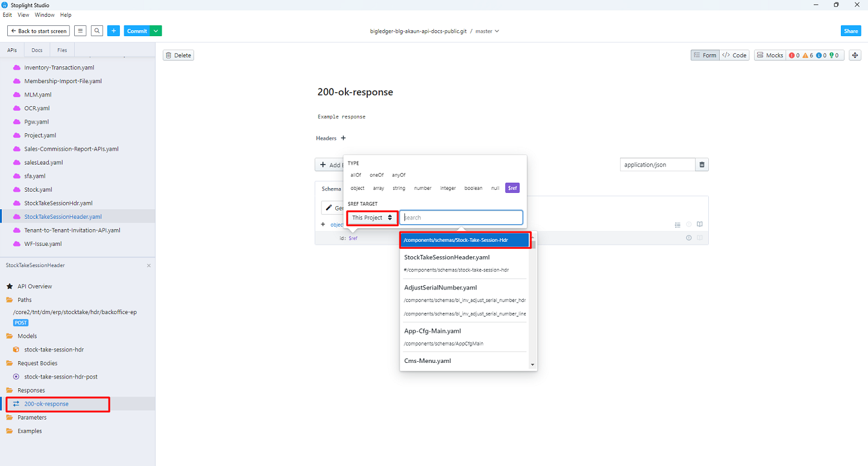Open the Mocks server panel
The height and width of the screenshot is (466, 868).
(x=770, y=55)
